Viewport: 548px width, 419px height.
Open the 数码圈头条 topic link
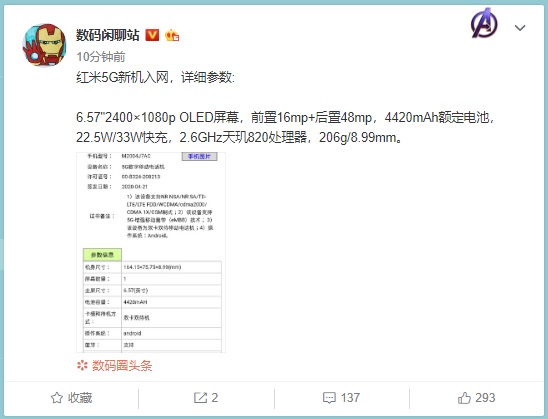coord(122,366)
